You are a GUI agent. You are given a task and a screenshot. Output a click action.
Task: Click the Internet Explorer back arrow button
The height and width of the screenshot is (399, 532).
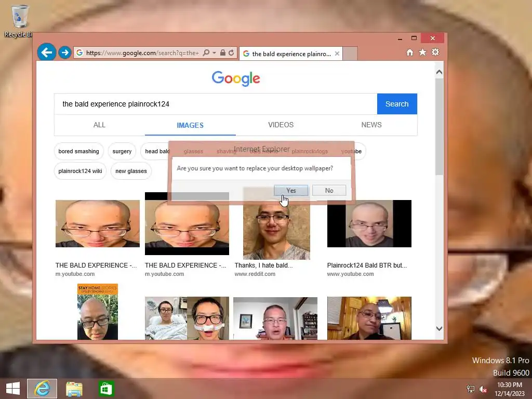[x=46, y=52]
